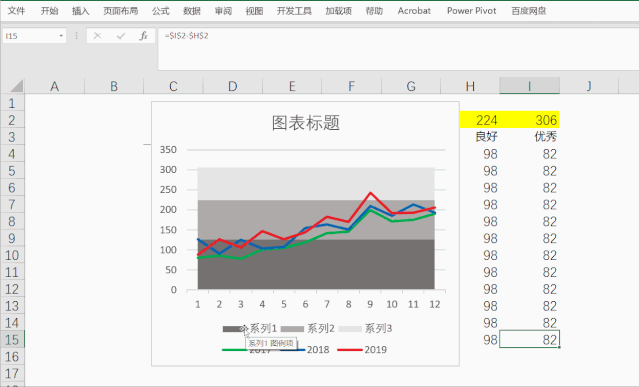Image resolution: width=639 pixels, height=387 pixels.
Task: Open the 插入 ribbon tab
Action: click(x=80, y=11)
